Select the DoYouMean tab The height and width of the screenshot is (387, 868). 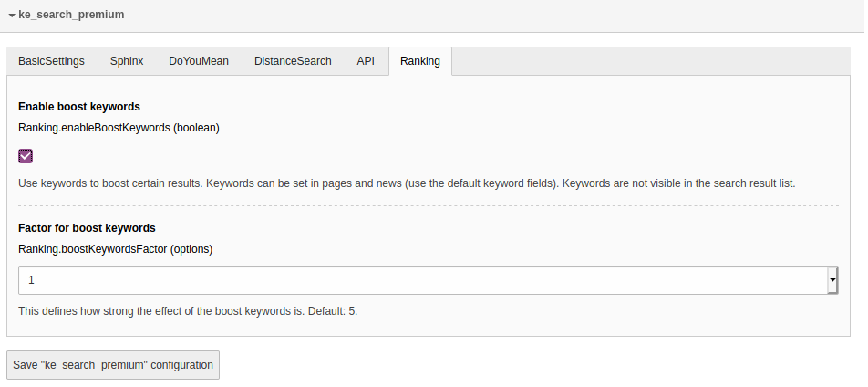199,61
